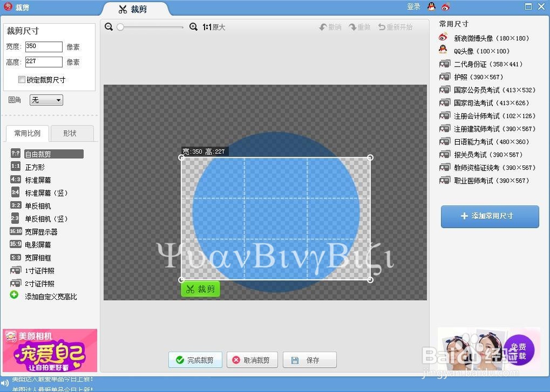550x392 pixels.
Task: Choose 职业医师考试 (390×567) preset
Action: [x=485, y=180]
